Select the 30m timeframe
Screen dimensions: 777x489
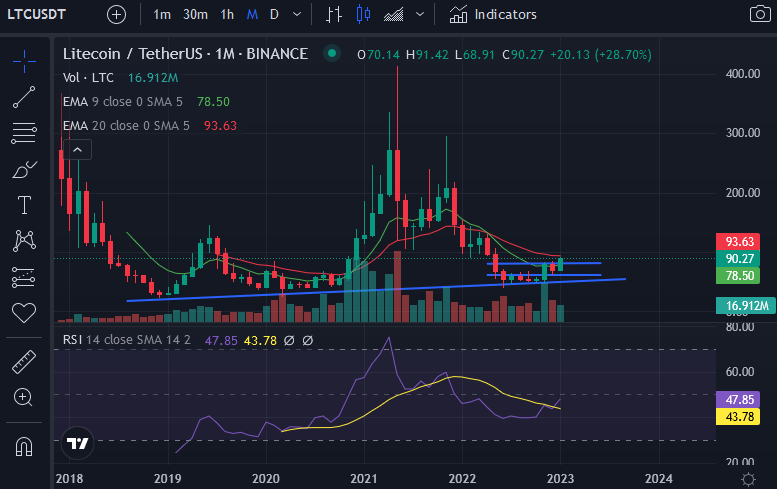pos(195,15)
